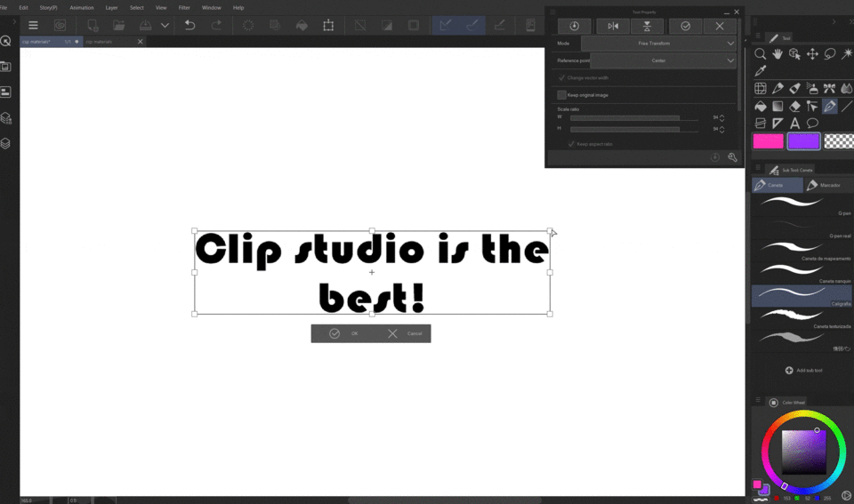Select the Ruler tool
854x504 pixels.
pos(777,124)
